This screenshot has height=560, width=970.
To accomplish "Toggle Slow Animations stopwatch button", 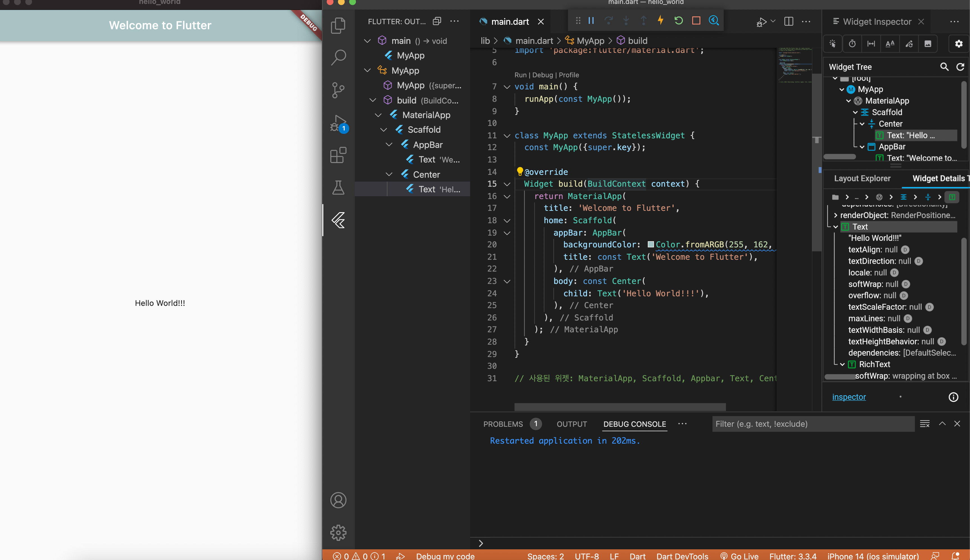I will (852, 44).
